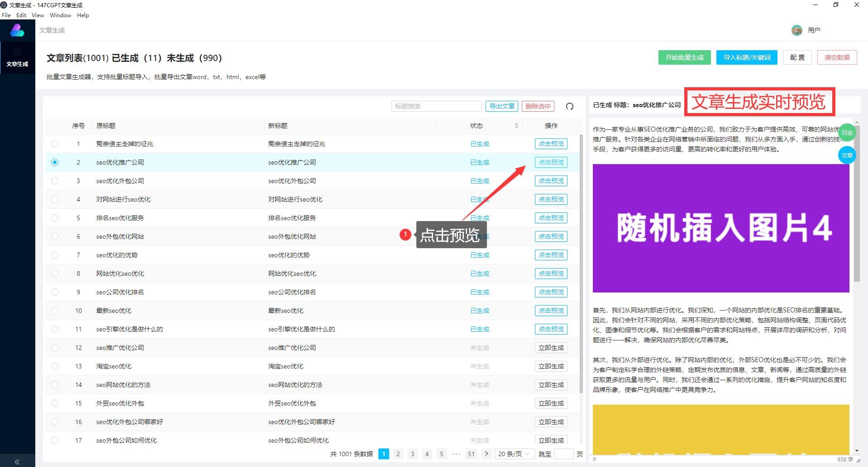Click the 导入标题/关键词 button
This screenshot has height=467, width=868.
(x=747, y=57)
